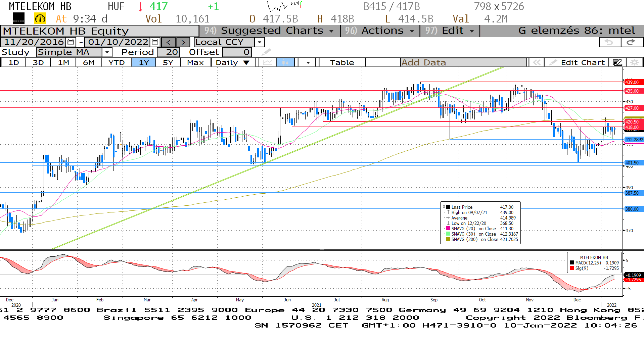Click the -0.1909 MACD axis label

pos(633,275)
